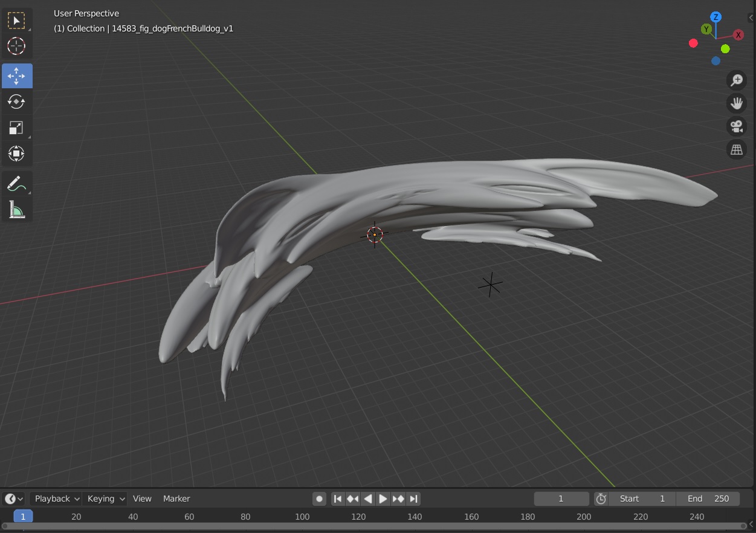Click frame 20 on the timeline
This screenshot has width=756, height=533.
click(76, 516)
